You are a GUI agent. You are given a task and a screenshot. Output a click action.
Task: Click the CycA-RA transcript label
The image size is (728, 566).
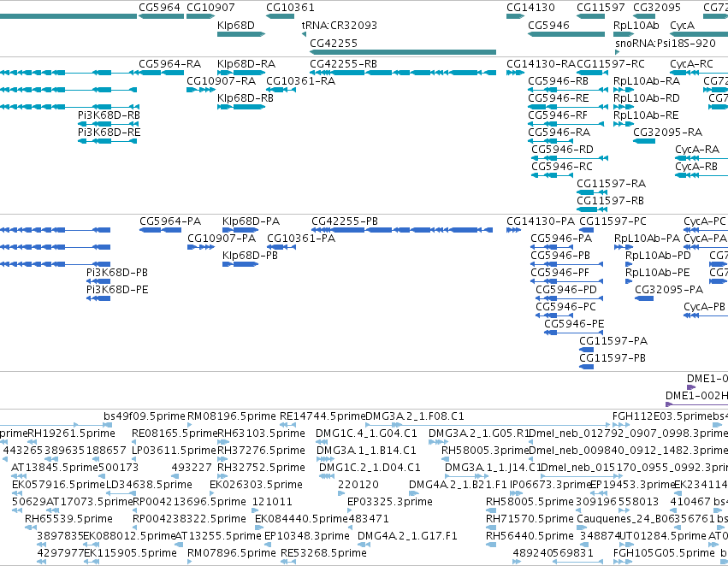point(697,150)
